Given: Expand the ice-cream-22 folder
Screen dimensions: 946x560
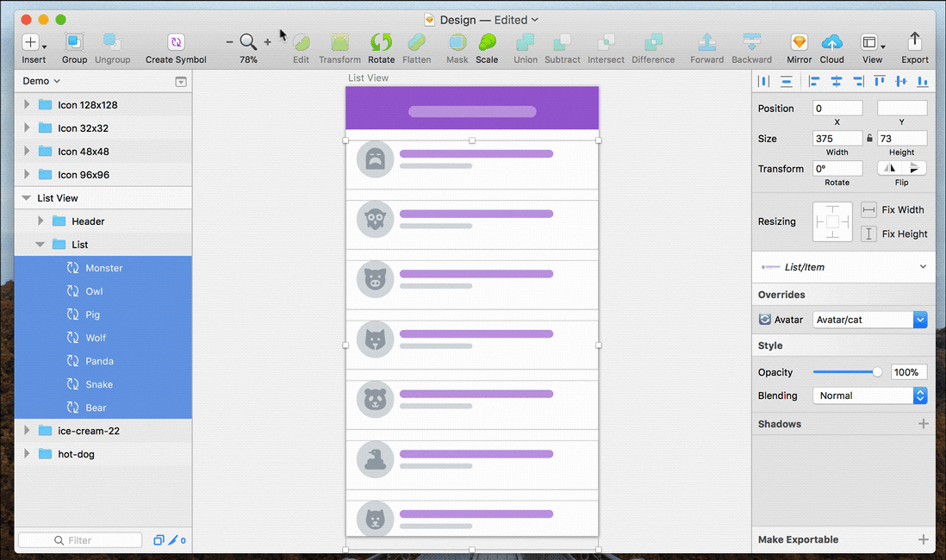Looking at the screenshot, I should coord(27,430).
